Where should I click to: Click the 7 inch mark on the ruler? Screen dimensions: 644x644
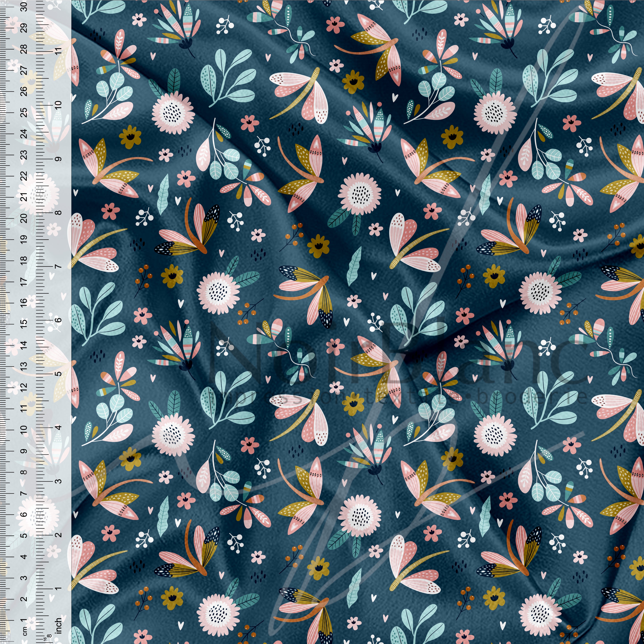click(x=59, y=267)
